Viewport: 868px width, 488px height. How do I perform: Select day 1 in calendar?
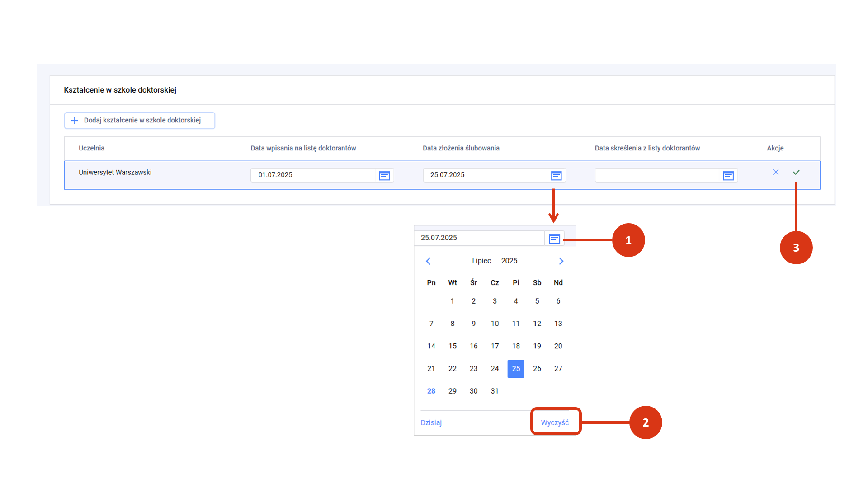point(453,301)
